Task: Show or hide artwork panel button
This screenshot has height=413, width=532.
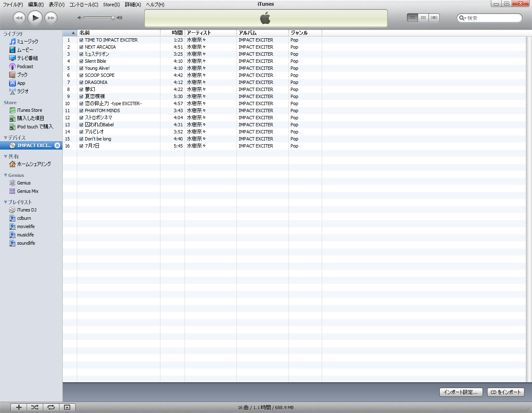Action: [67, 408]
